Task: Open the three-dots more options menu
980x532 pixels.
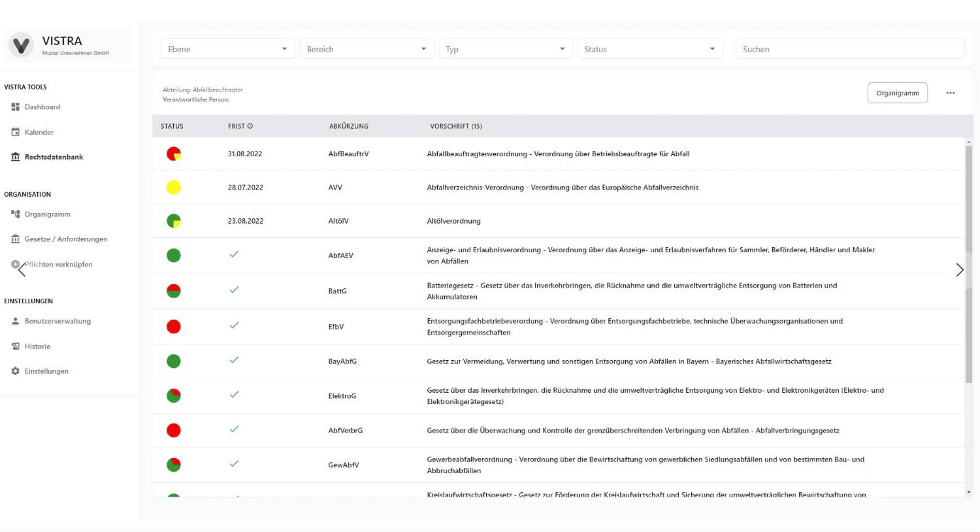Action: 951,93
